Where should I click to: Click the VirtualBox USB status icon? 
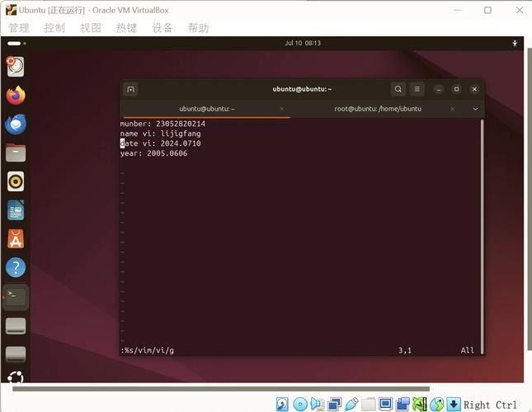(x=351, y=405)
